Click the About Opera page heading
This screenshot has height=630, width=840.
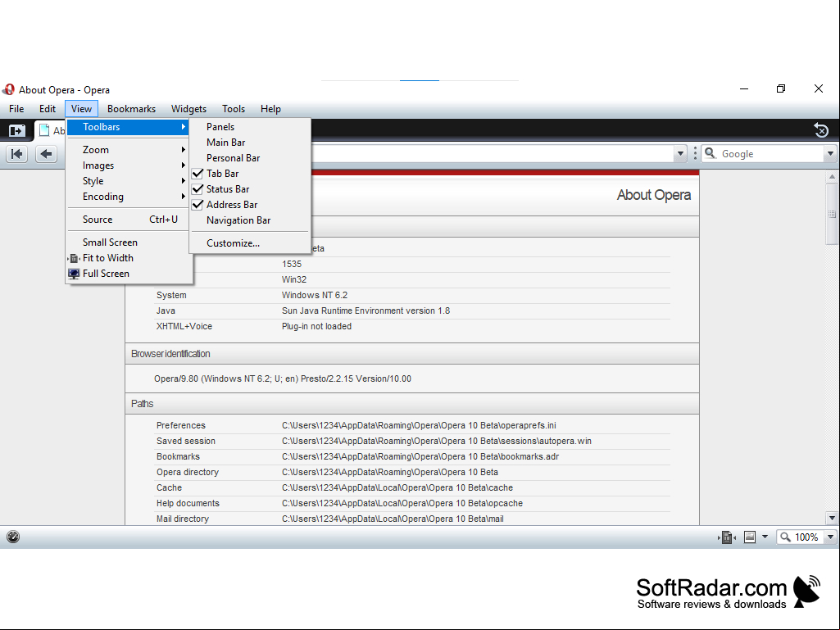pos(654,195)
